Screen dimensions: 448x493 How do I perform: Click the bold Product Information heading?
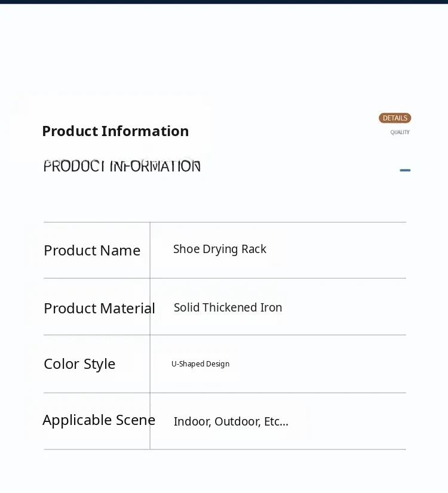click(115, 131)
